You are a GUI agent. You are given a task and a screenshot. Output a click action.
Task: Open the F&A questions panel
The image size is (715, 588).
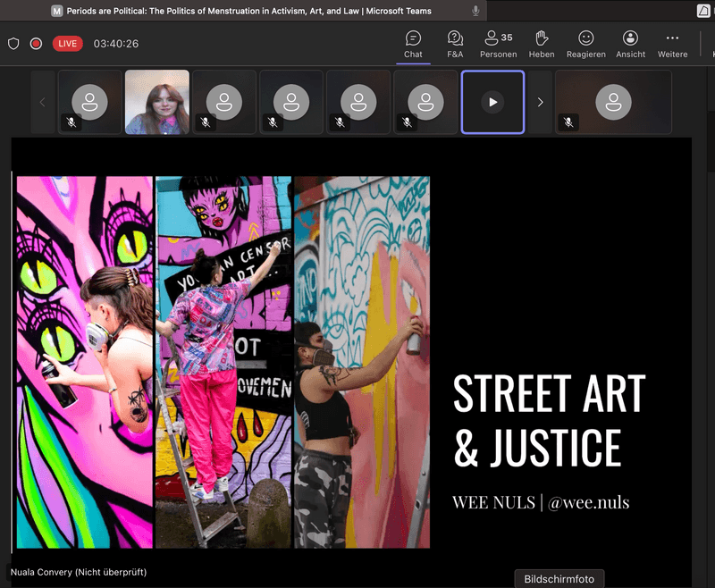tap(455, 44)
